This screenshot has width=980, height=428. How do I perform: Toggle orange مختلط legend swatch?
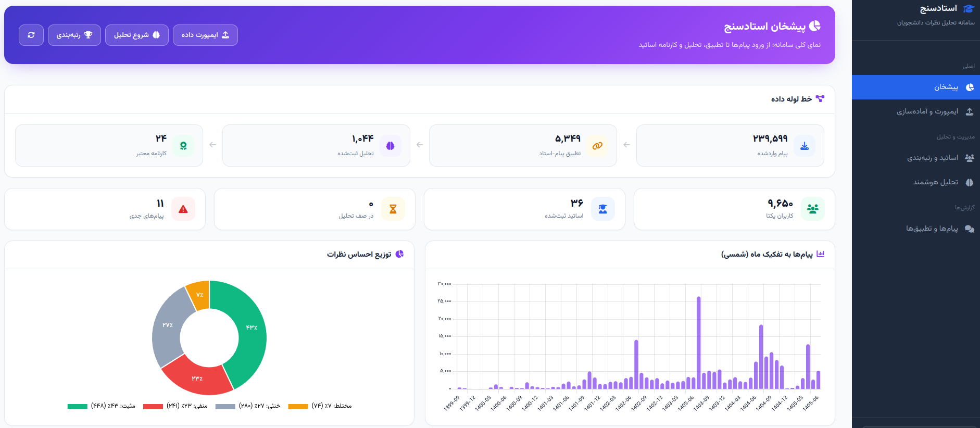[298, 407]
